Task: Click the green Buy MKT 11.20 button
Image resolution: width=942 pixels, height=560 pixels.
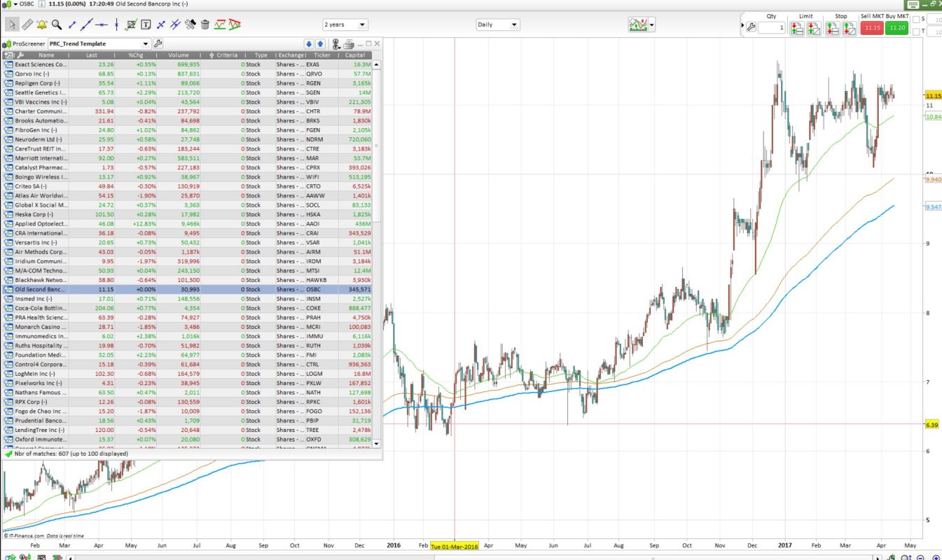Action: tap(896, 28)
